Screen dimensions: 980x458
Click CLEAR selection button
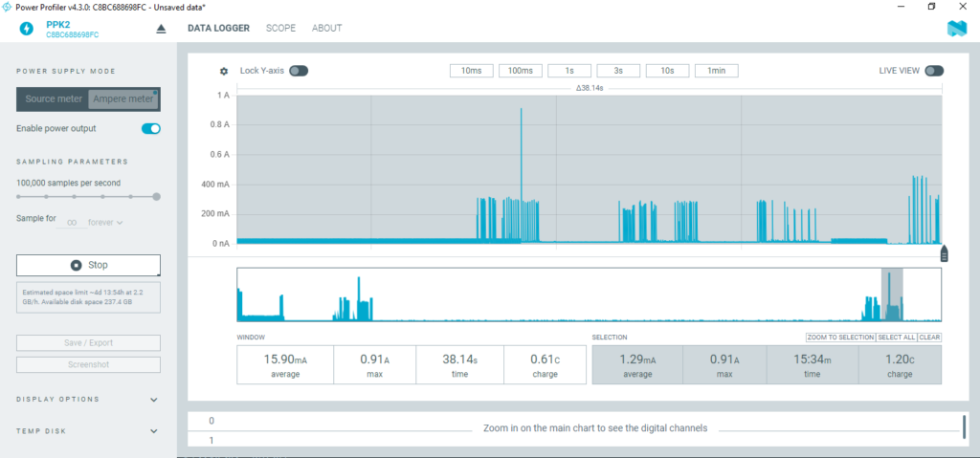[929, 338]
